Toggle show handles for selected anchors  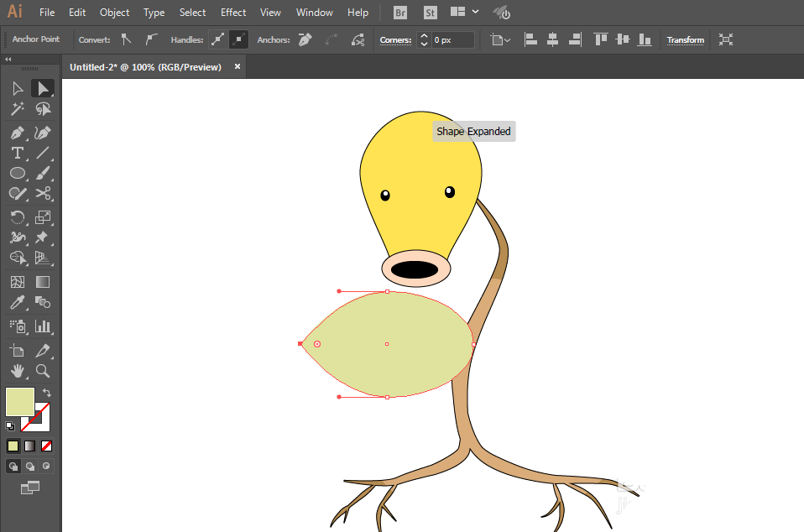[218, 39]
